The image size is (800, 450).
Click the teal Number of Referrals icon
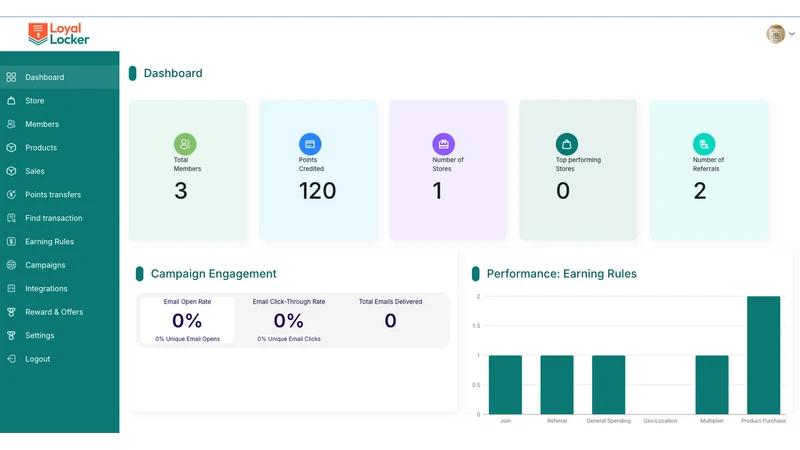coord(704,144)
